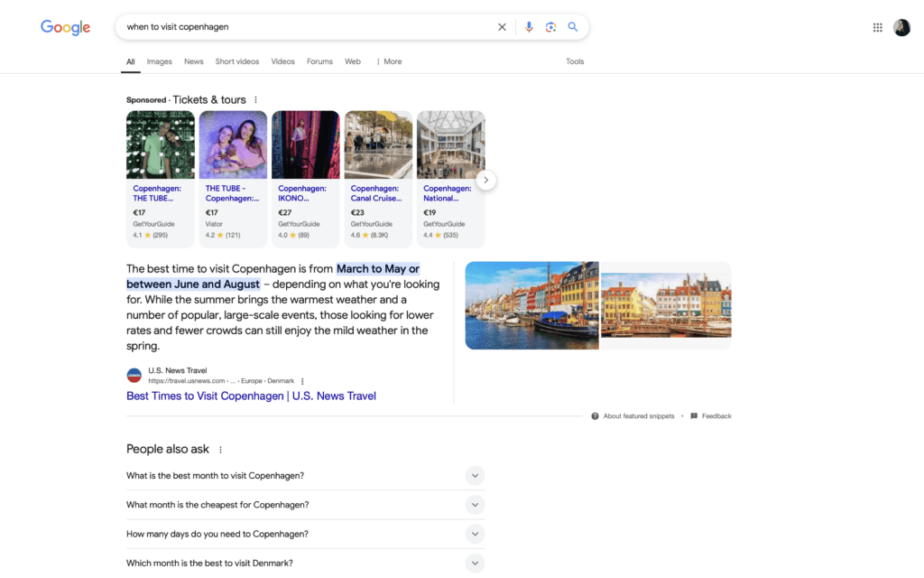Screen dimensions: 924x578
Task: Open the Google apps grid icon
Action: [877, 27]
